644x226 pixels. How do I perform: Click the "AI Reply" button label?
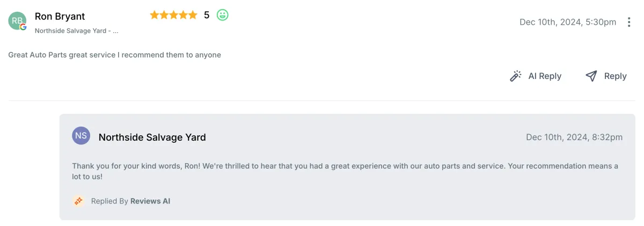coord(545,76)
